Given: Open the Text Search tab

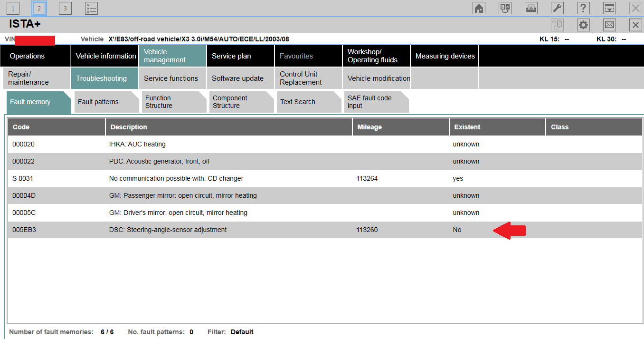Looking at the screenshot, I should (x=309, y=102).
